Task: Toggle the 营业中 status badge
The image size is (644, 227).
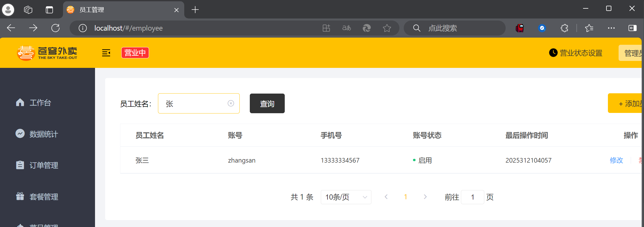Action: coord(135,53)
